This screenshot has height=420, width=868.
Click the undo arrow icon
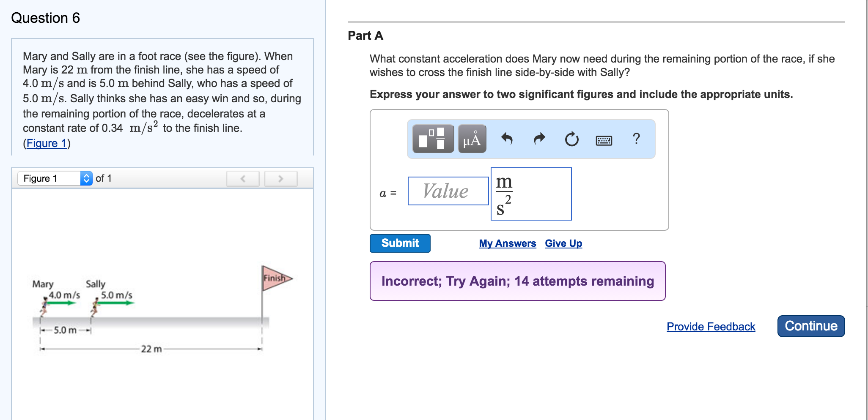tap(507, 139)
